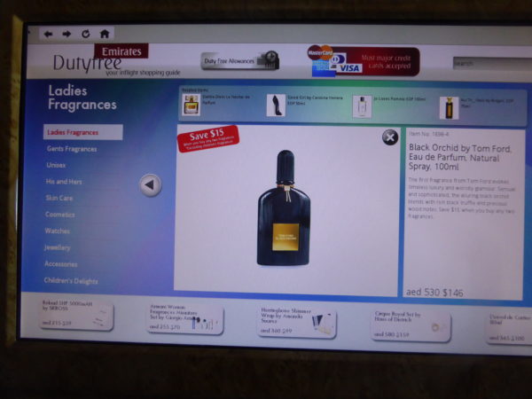Open Armani Women Fragrances Miniature Set card

pos(185,319)
